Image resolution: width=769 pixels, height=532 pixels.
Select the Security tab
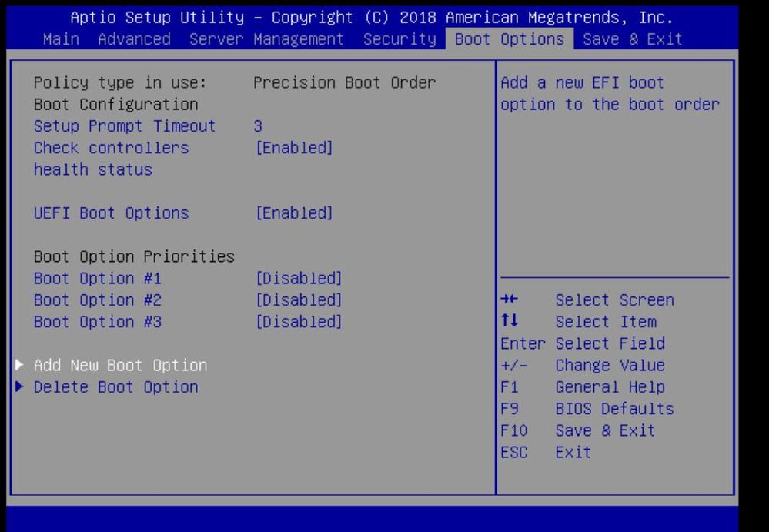400,38
